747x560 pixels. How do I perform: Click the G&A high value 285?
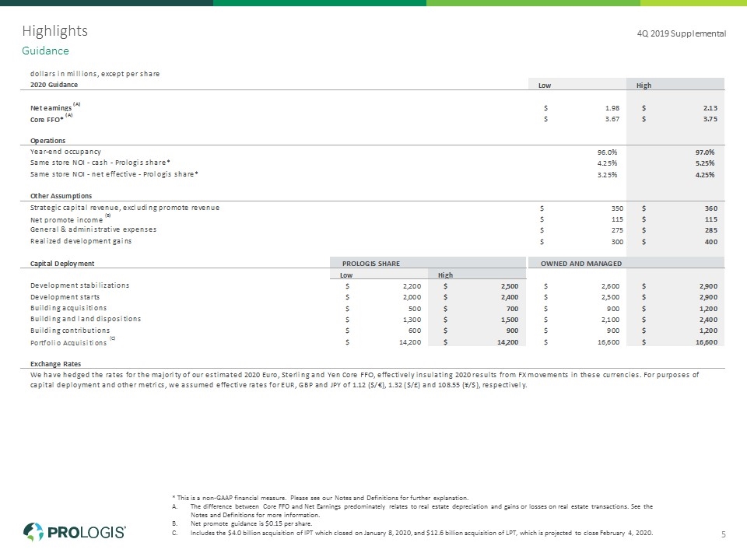(x=710, y=230)
